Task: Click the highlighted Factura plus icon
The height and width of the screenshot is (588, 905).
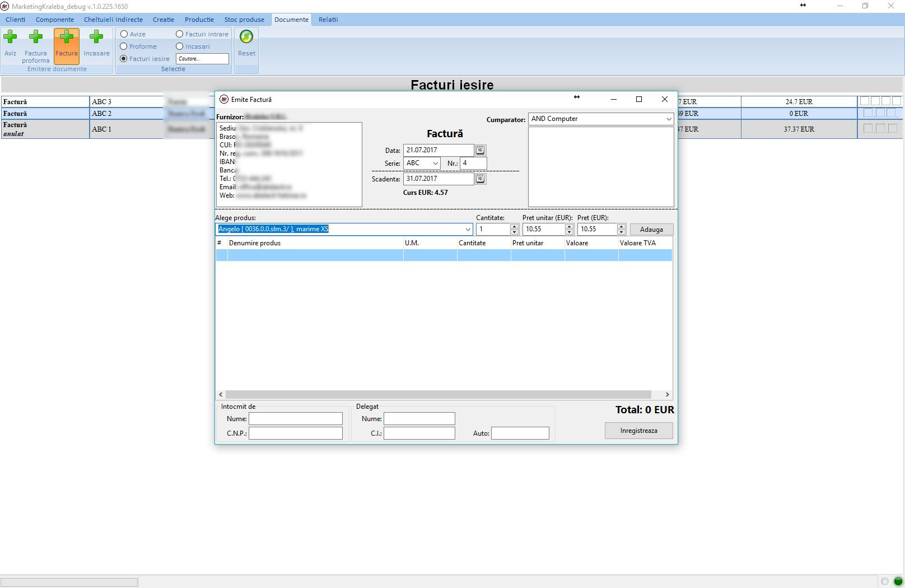Action: pyautogui.click(x=66, y=38)
